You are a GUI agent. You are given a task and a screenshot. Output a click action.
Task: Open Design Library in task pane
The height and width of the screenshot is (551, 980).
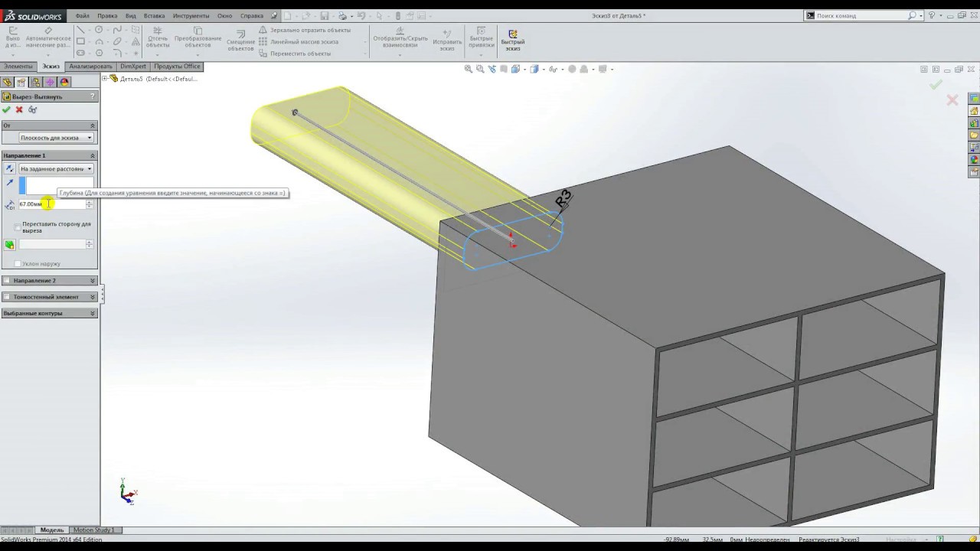[x=974, y=122]
